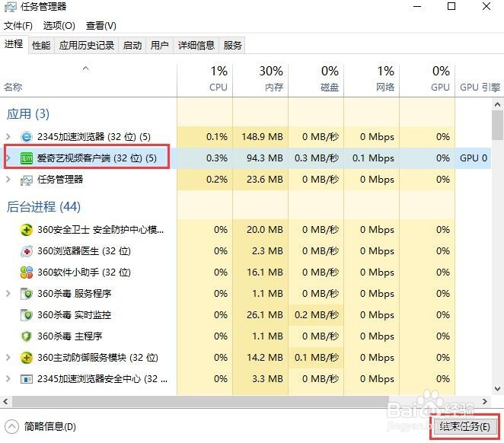Click the 360浏览器医生 icon
The height and width of the screenshot is (443, 504).
(27, 251)
